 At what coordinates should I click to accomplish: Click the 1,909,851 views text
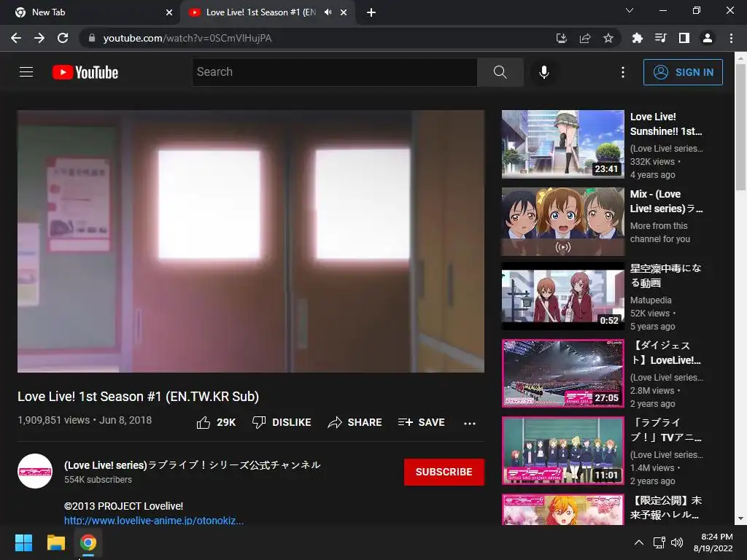click(x=54, y=420)
